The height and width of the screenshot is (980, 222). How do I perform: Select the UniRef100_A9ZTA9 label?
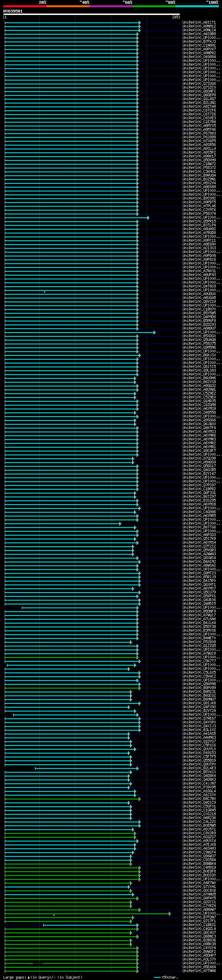pyautogui.click(x=199, y=106)
